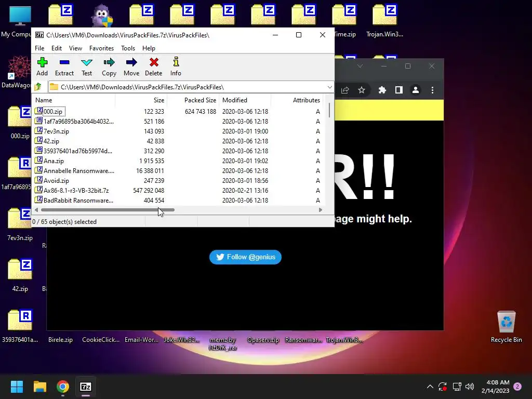
Task: Click the vertical scrollbar of file list
Action: tap(329, 110)
